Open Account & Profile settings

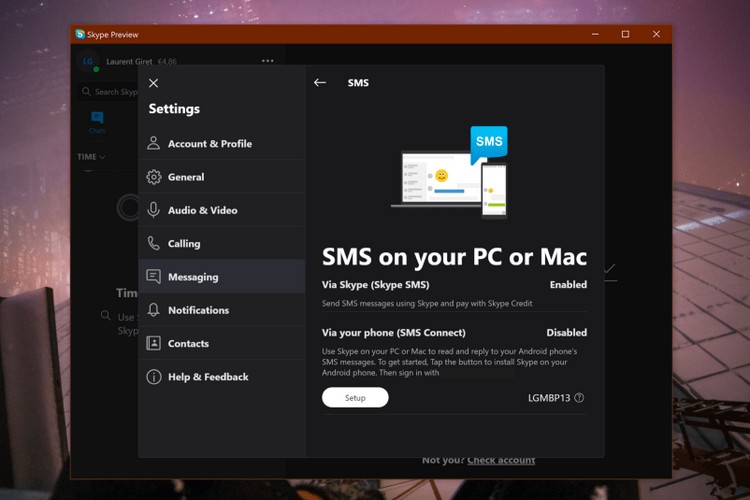point(222,144)
